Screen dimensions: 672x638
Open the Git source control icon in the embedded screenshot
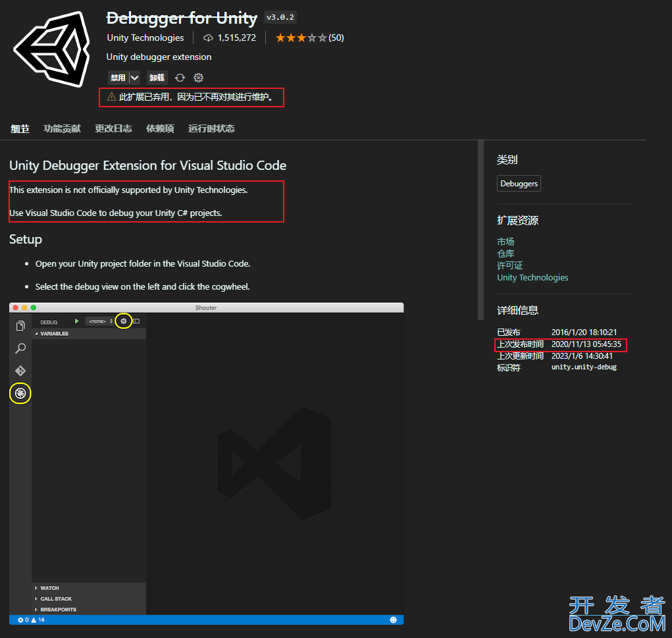[x=20, y=371]
